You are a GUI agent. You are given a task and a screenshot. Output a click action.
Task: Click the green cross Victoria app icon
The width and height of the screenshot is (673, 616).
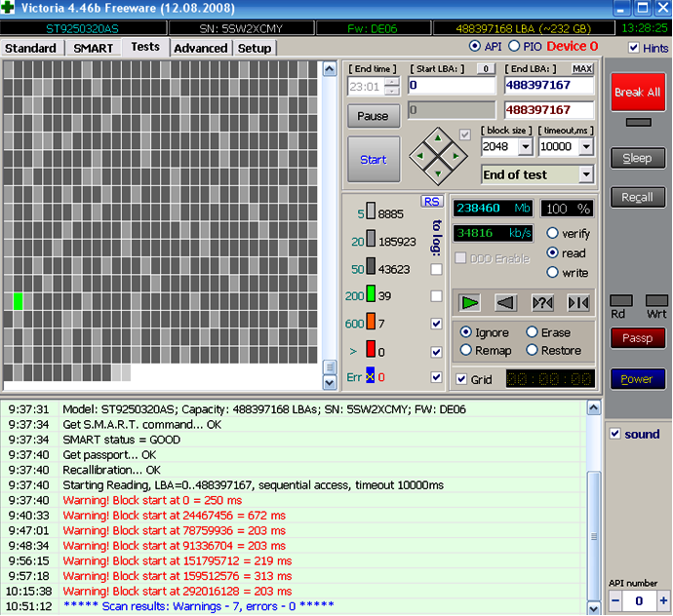click(7, 7)
